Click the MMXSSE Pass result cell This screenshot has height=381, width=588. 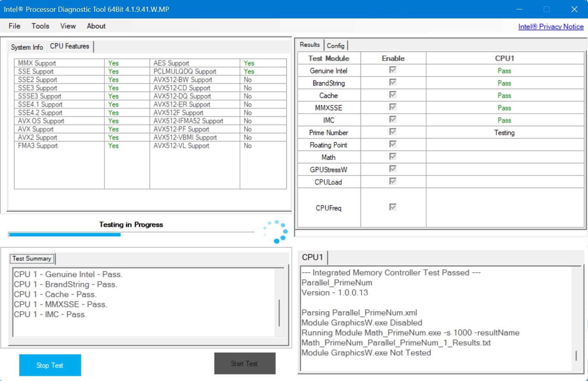(505, 108)
